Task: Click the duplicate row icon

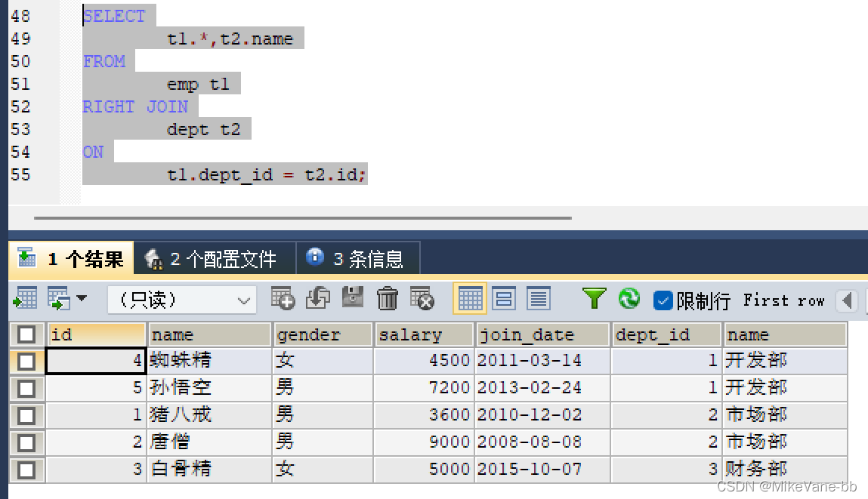Action: (318, 299)
